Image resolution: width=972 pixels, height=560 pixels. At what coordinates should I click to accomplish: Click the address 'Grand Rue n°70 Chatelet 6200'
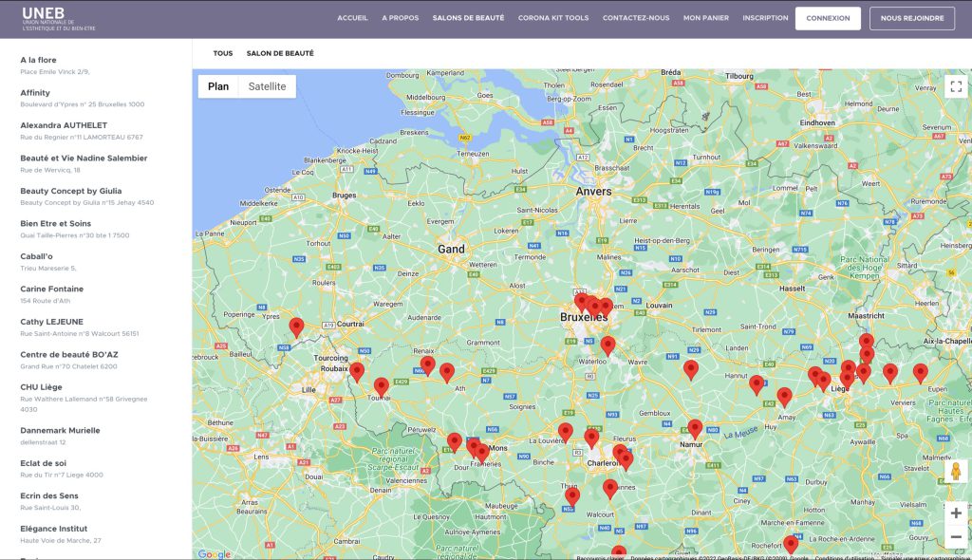click(x=68, y=366)
